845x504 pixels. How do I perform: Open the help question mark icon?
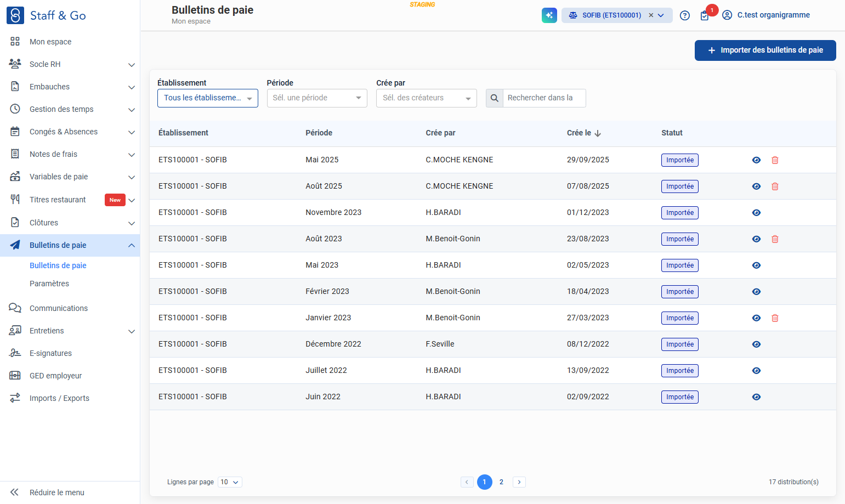pyautogui.click(x=684, y=15)
